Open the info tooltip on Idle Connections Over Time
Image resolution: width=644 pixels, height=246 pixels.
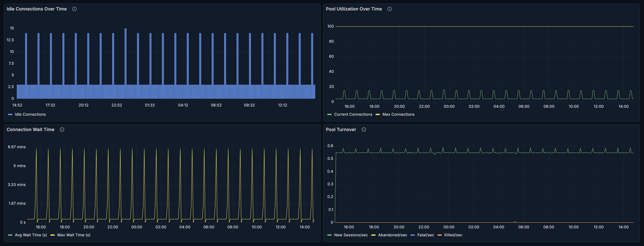click(x=74, y=9)
